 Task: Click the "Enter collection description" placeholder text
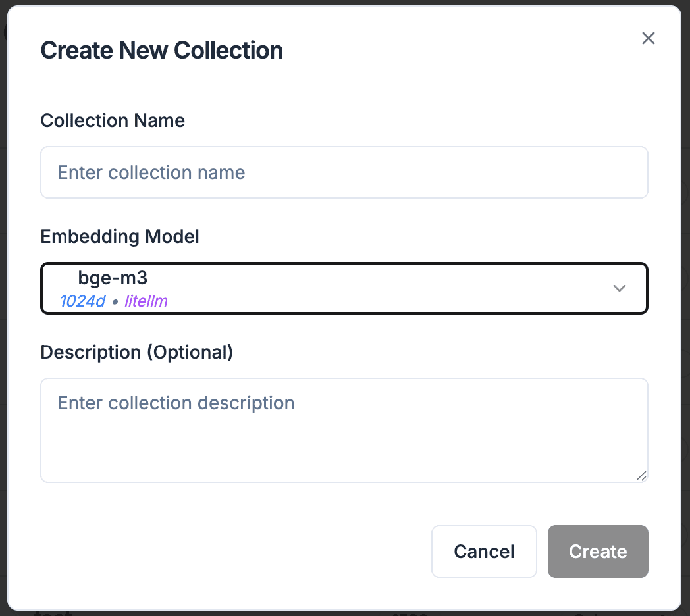pos(176,403)
